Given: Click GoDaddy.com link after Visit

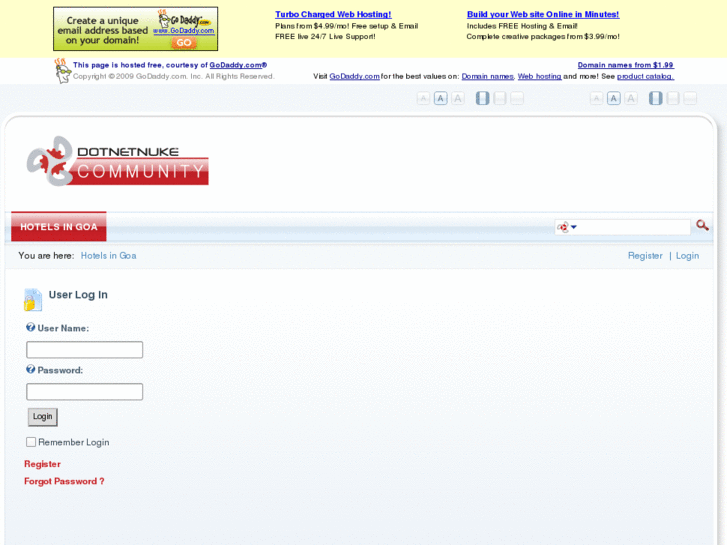Looking at the screenshot, I should pyautogui.click(x=354, y=76).
